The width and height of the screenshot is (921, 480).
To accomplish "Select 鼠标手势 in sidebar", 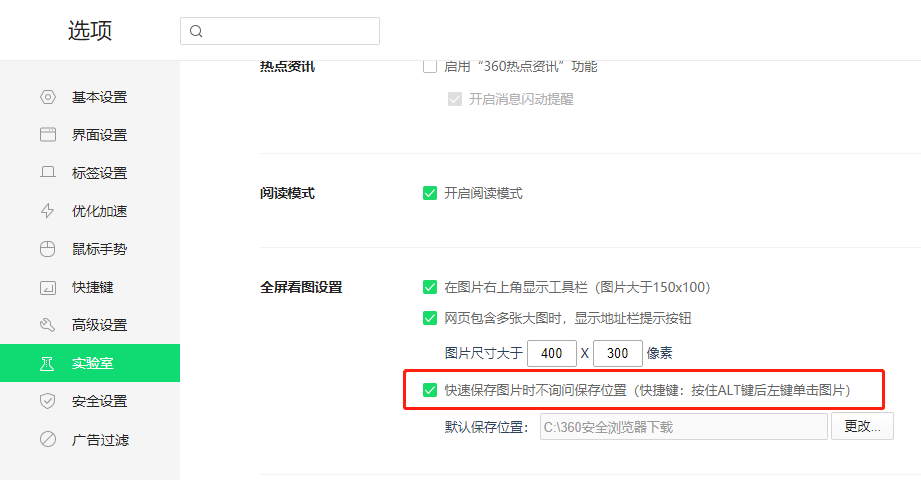I will 90,249.
